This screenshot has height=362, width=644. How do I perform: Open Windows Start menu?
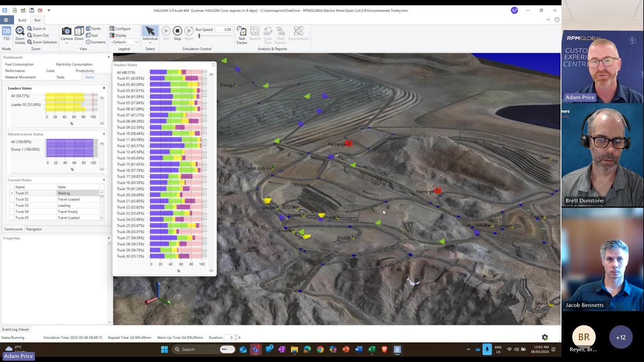[x=164, y=349]
